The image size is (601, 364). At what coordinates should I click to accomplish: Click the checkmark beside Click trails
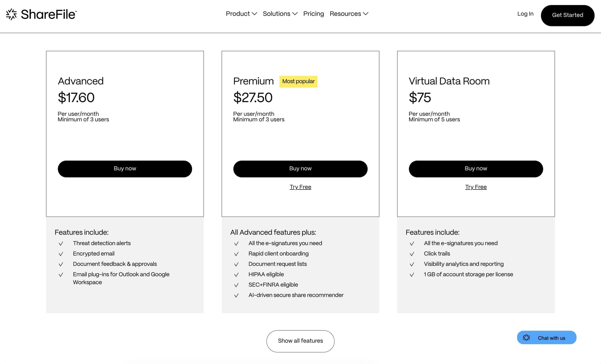tap(412, 254)
